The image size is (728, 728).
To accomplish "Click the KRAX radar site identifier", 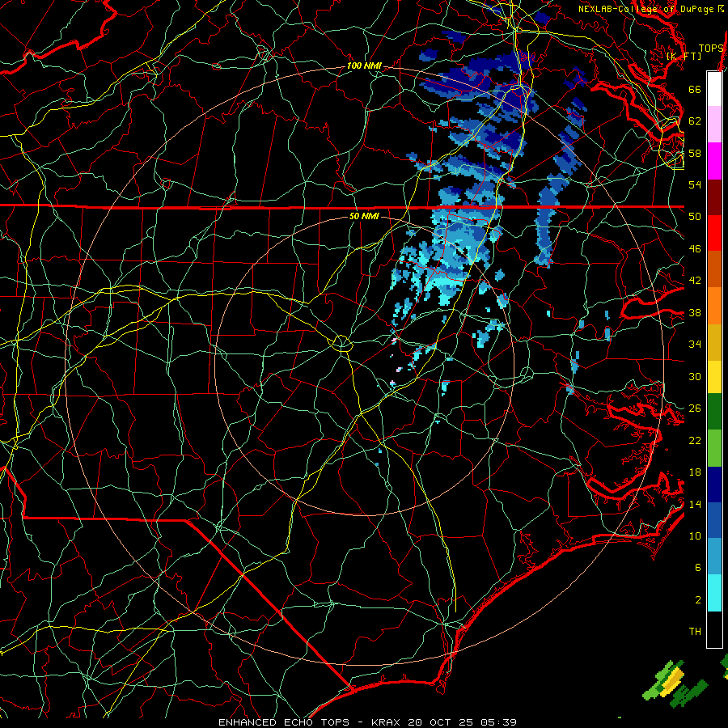I will [387, 722].
